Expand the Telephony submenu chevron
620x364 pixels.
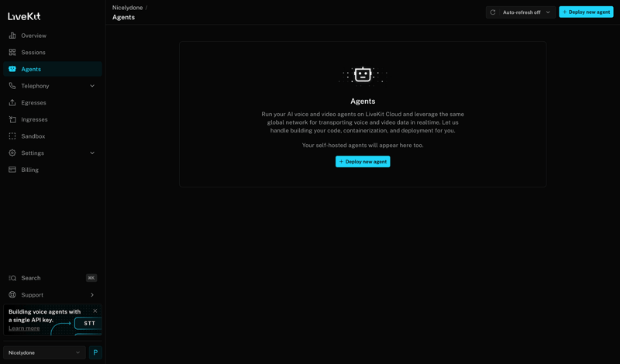point(92,86)
